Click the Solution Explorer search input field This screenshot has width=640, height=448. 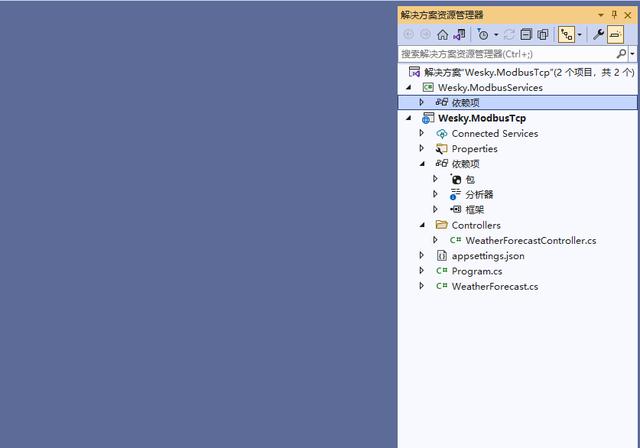507,54
